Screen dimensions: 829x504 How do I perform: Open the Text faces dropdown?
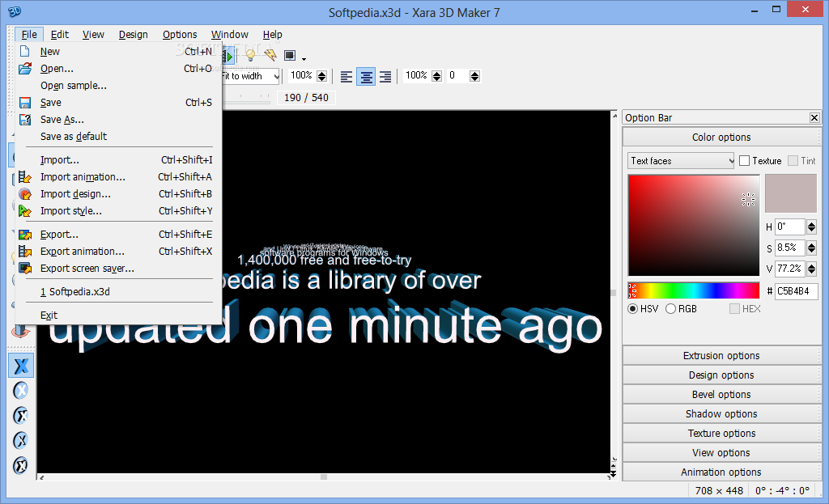pos(681,161)
